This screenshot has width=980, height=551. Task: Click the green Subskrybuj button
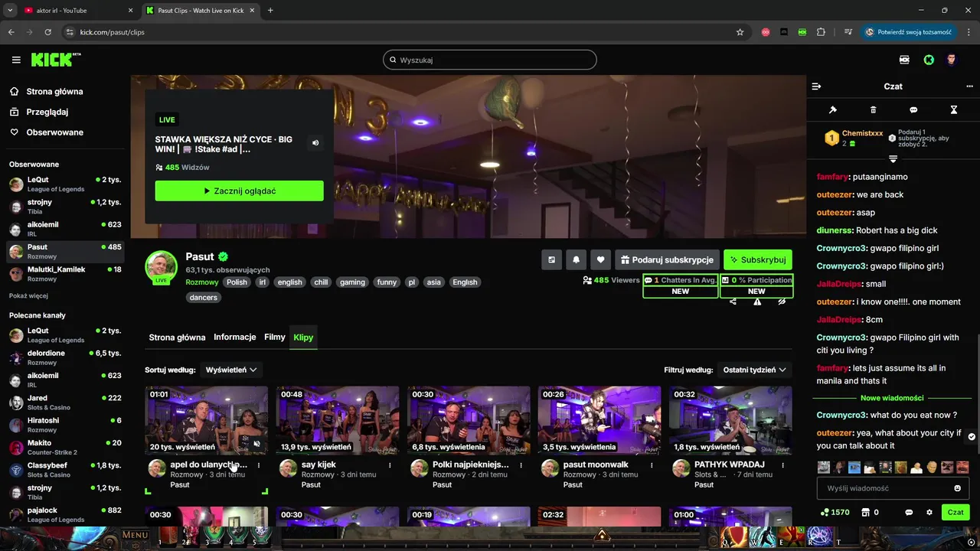[758, 260]
